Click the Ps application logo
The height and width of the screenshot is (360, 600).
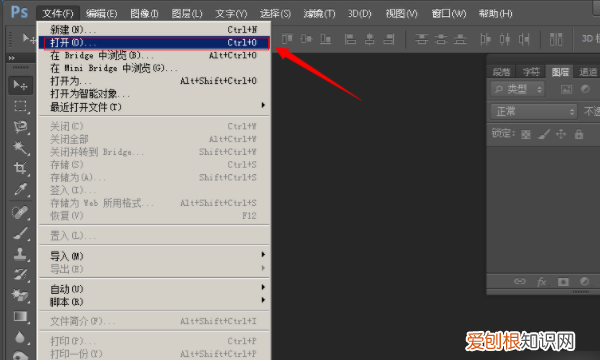(19, 12)
